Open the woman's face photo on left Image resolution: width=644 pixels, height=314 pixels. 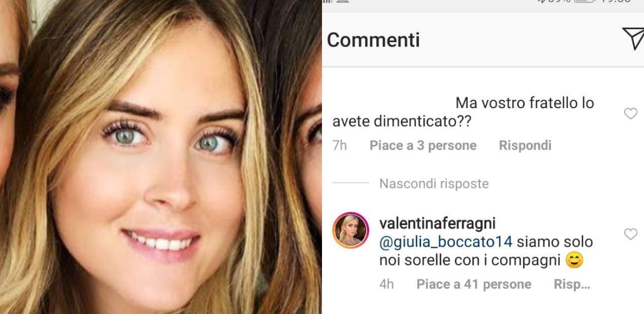[161, 157]
